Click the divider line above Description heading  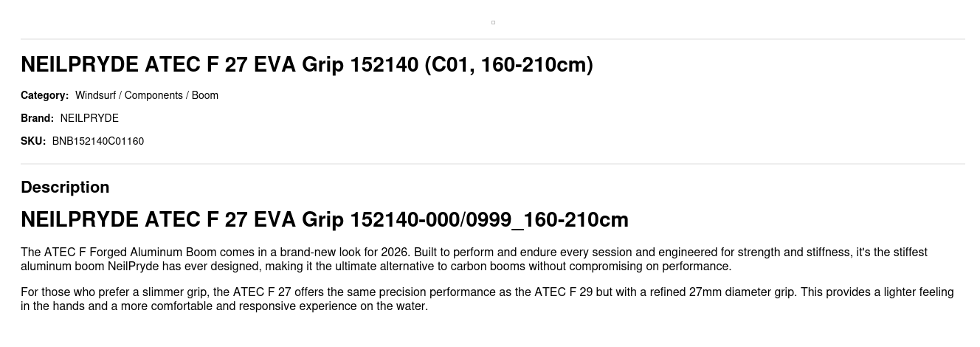(x=492, y=164)
